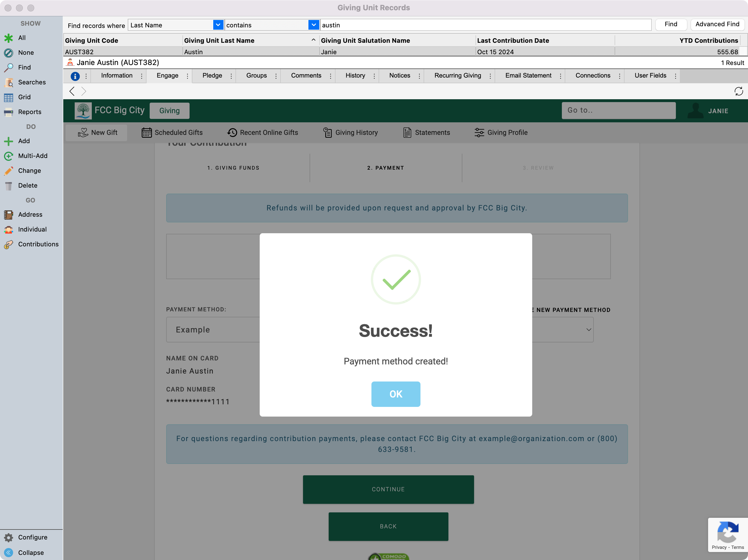Viewport: 748px width, 560px height.
Task: Click the blue info icon in tab bar
Action: click(75, 76)
